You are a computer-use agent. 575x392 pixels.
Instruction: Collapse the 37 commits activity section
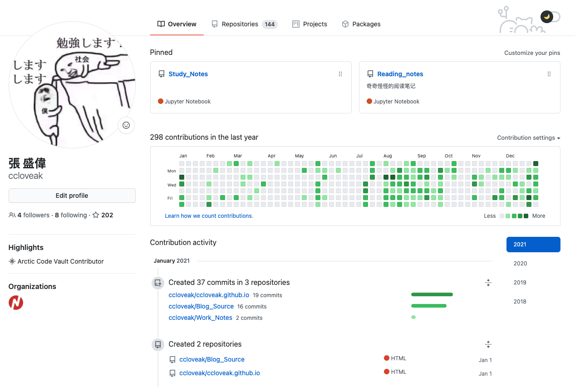[x=488, y=283]
